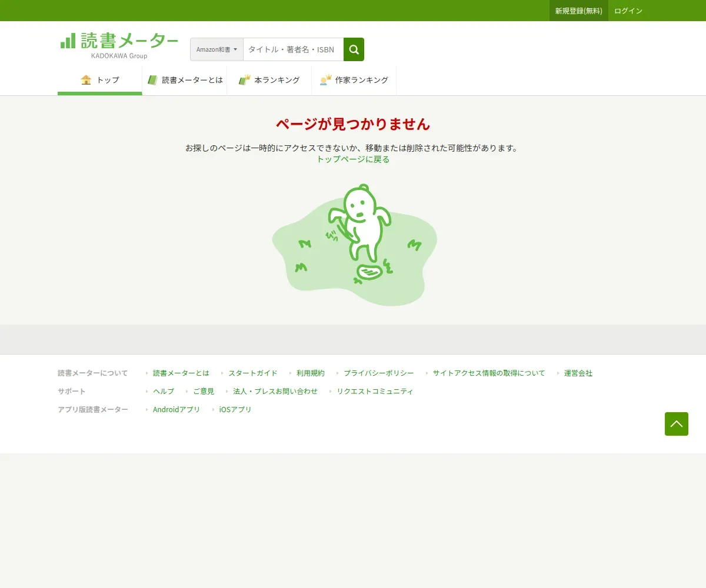
Task: Open iOSアプリ footer link
Action: click(x=235, y=410)
